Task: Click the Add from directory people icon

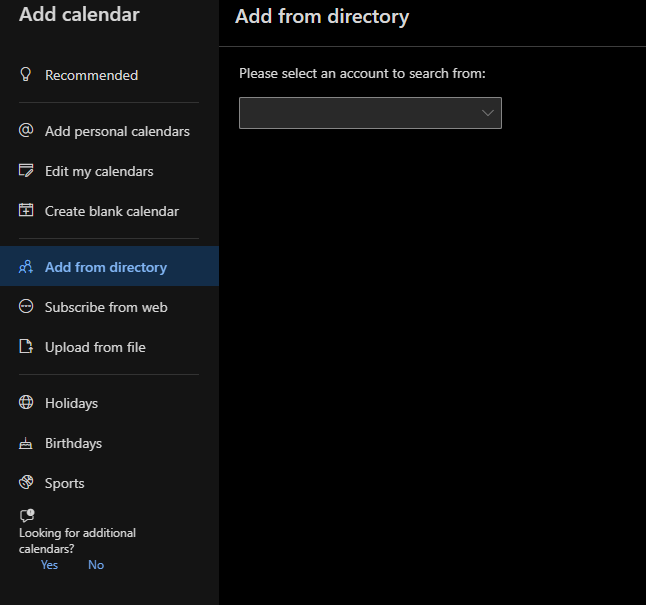Action: (26, 267)
